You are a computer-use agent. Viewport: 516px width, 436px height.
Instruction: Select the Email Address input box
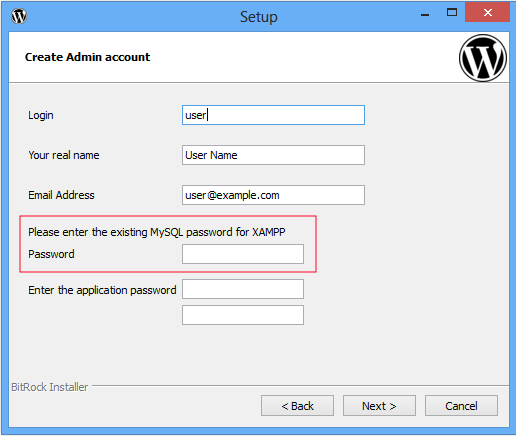(x=273, y=195)
